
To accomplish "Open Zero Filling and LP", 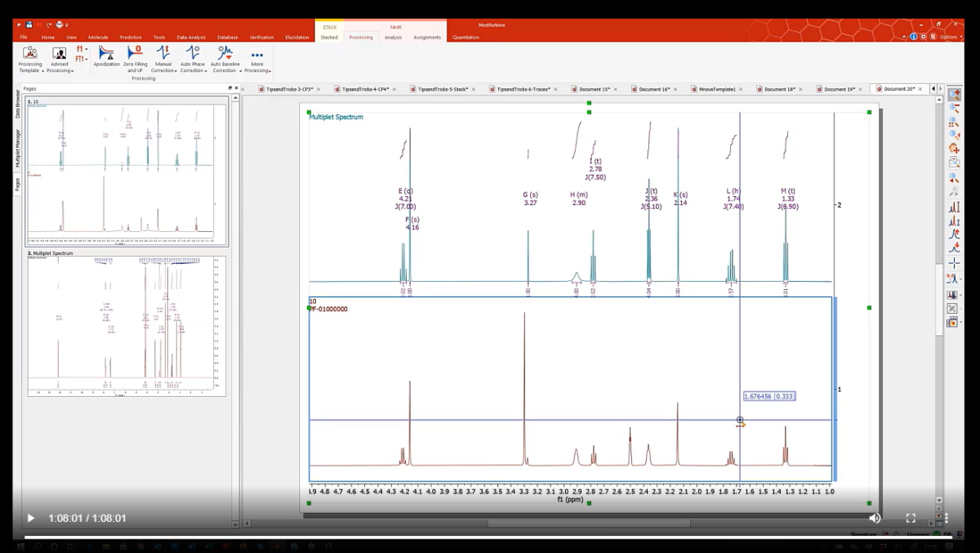I will 135,60.
